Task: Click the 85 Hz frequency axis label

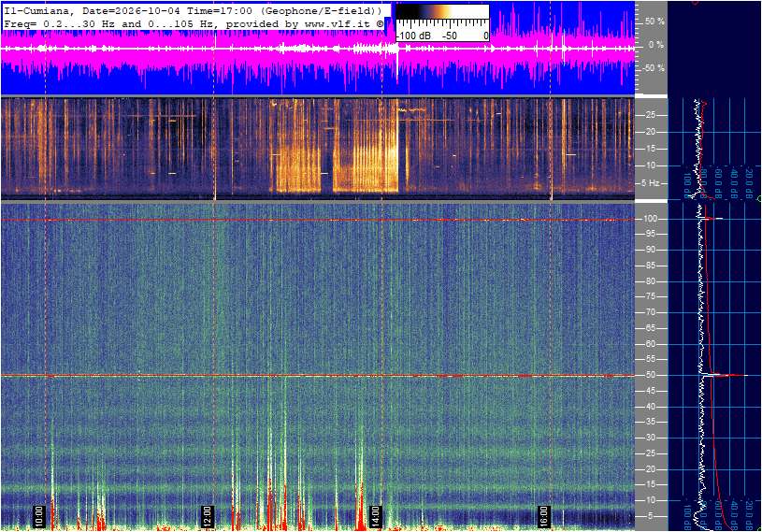Action: (650, 266)
